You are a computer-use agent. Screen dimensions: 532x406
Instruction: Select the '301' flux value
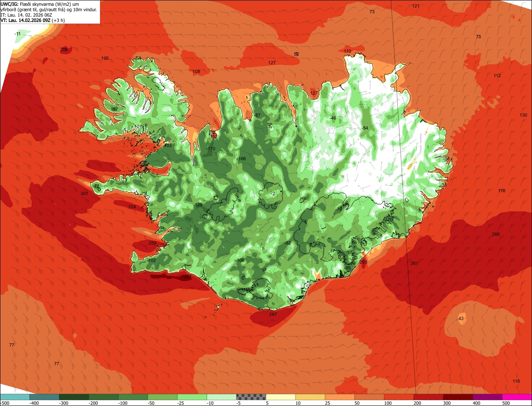(x=84, y=193)
